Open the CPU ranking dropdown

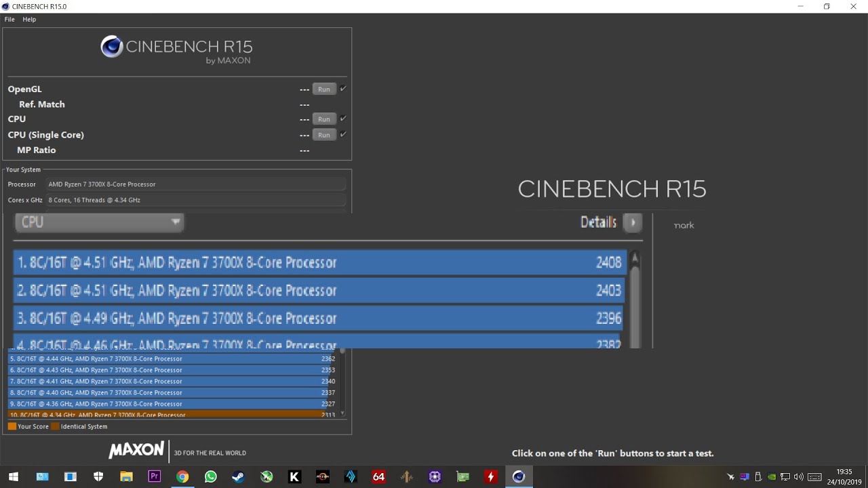tap(99, 222)
